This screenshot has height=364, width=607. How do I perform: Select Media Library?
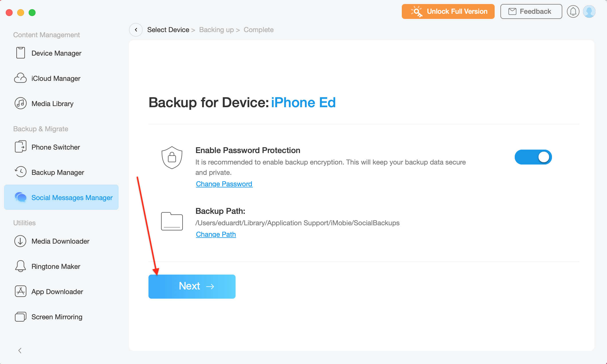click(52, 103)
